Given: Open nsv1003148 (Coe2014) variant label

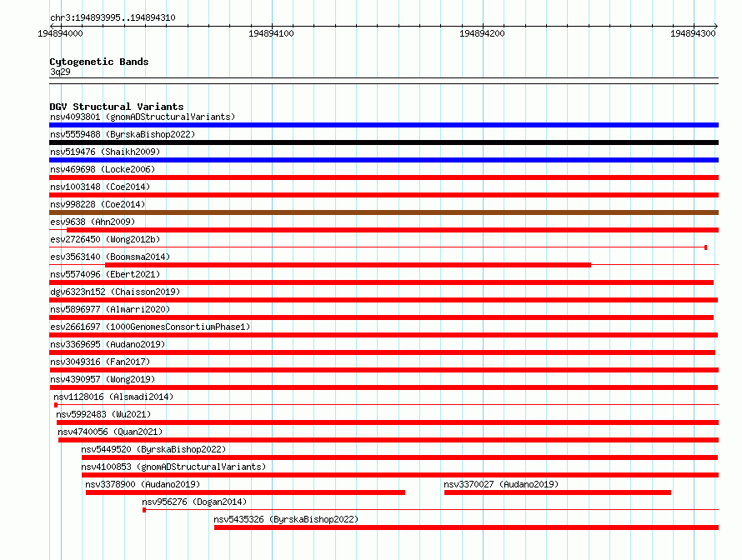Looking at the screenshot, I should tap(100, 187).
